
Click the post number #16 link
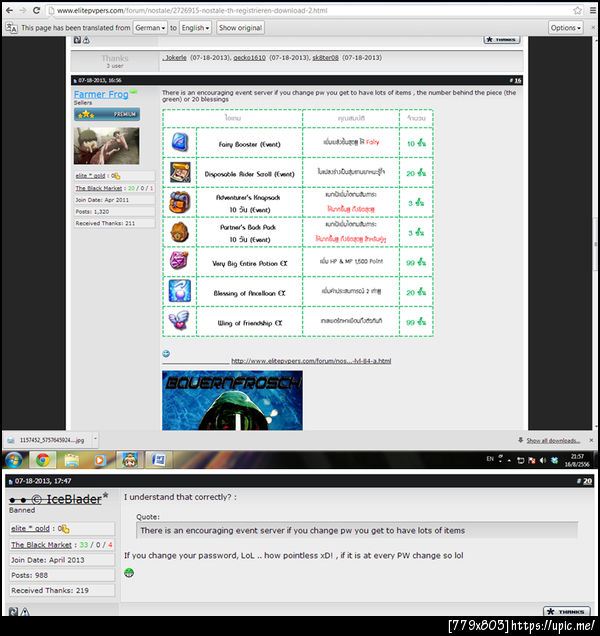(518, 80)
